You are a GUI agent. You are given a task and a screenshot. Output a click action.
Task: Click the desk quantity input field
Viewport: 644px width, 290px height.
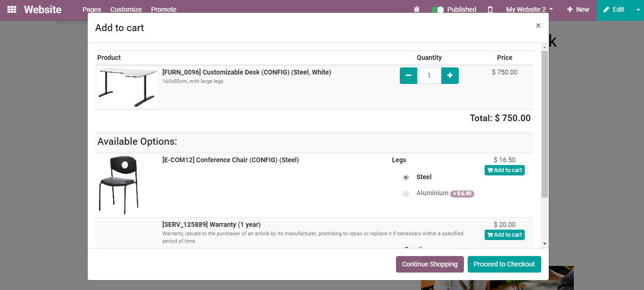tap(429, 75)
